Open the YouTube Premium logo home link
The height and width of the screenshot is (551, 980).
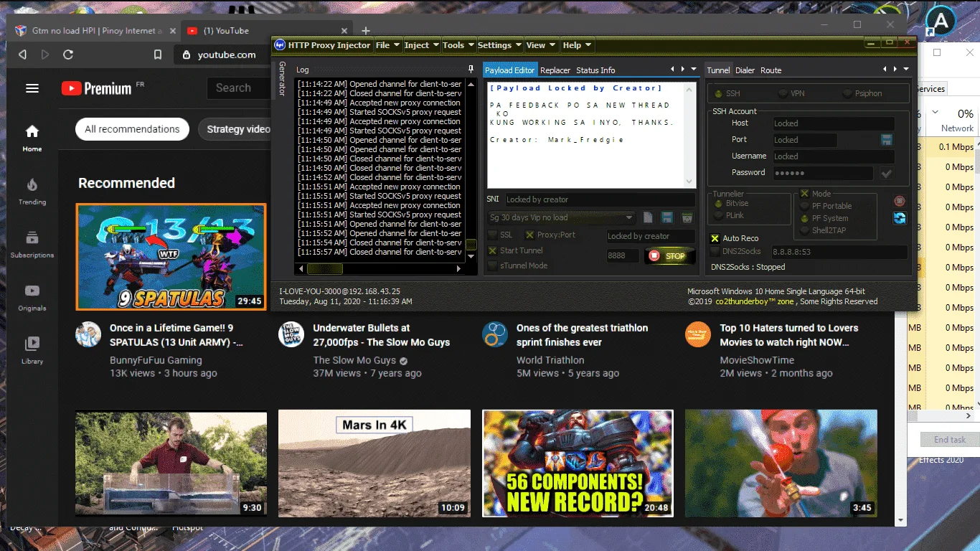(x=97, y=88)
